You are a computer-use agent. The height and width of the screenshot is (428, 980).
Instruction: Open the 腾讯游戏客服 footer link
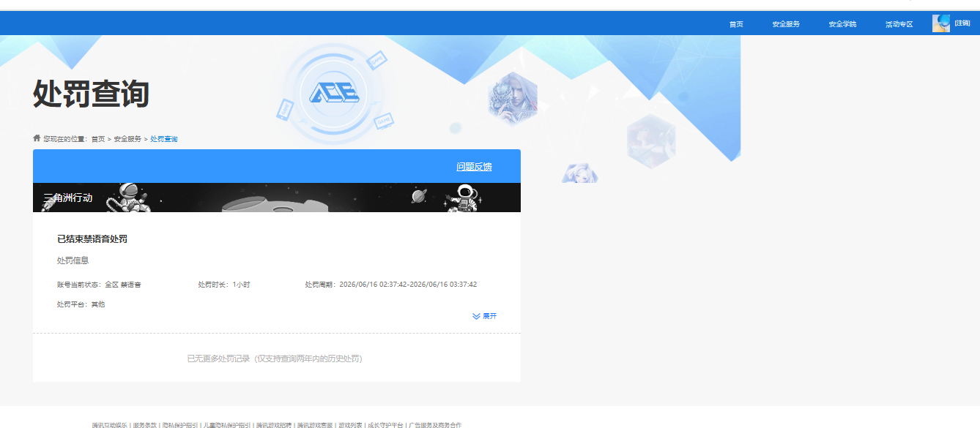(x=315, y=424)
